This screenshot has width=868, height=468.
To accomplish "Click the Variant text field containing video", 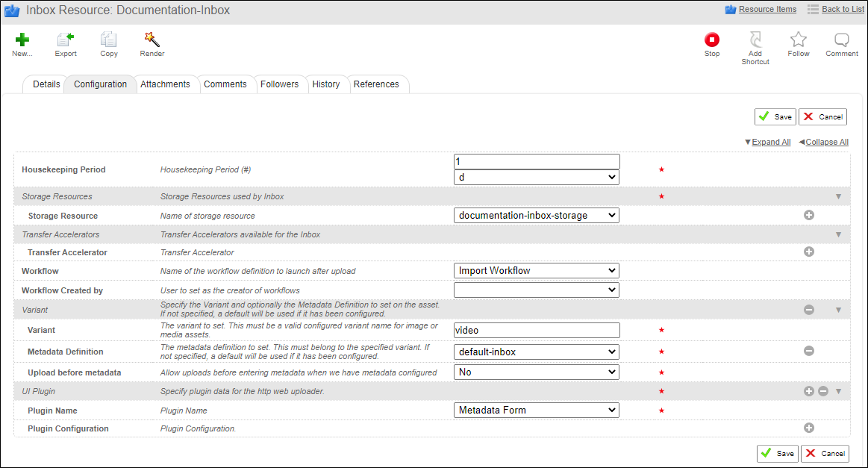I will [x=536, y=330].
